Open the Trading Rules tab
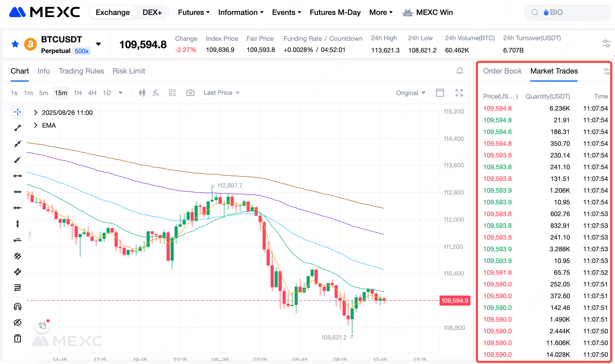 pyautogui.click(x=81, y=71)
